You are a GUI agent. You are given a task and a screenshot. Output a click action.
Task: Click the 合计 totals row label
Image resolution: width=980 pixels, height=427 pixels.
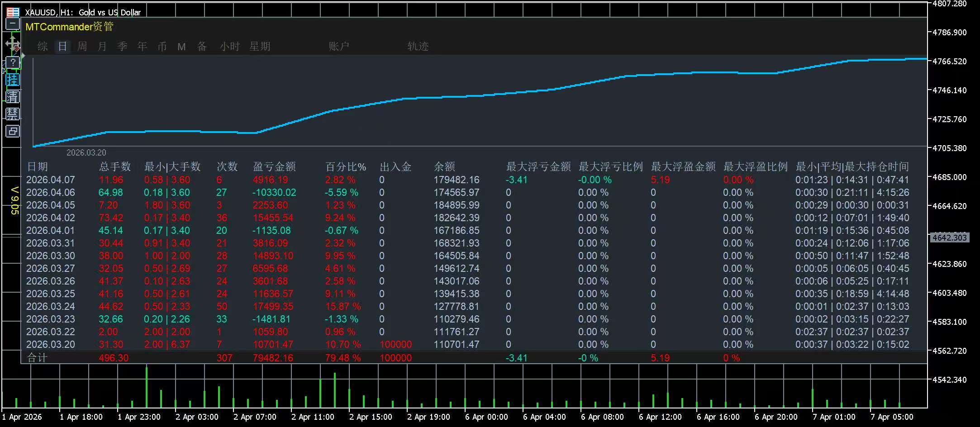37,358
